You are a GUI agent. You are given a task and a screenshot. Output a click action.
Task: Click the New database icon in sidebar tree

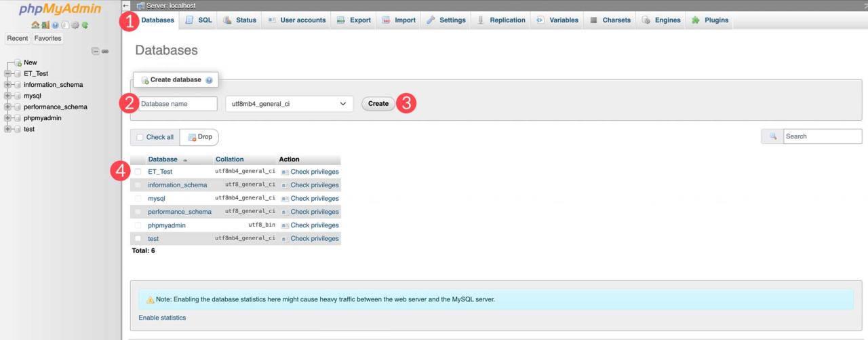tap(18, 62)
